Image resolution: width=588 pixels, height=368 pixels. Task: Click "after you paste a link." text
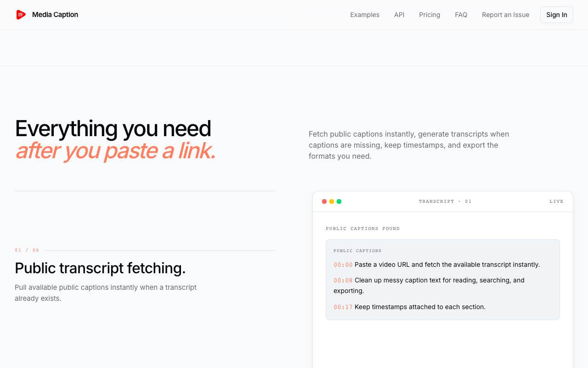[115, 151]
